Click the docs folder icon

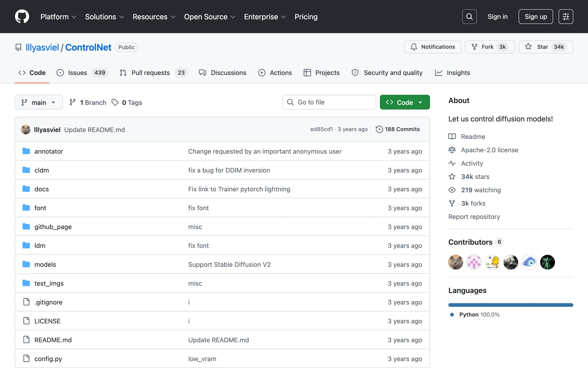26,189
